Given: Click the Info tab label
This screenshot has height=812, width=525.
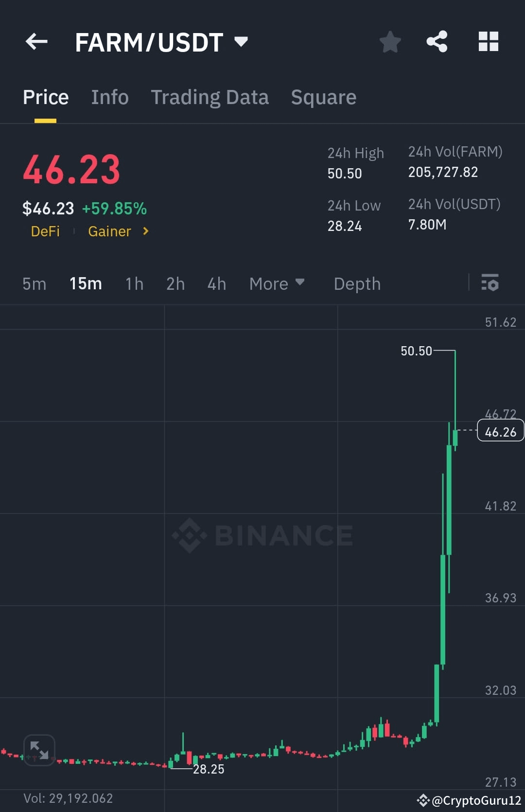Looking at the screenshot, I should pos(109,97).
